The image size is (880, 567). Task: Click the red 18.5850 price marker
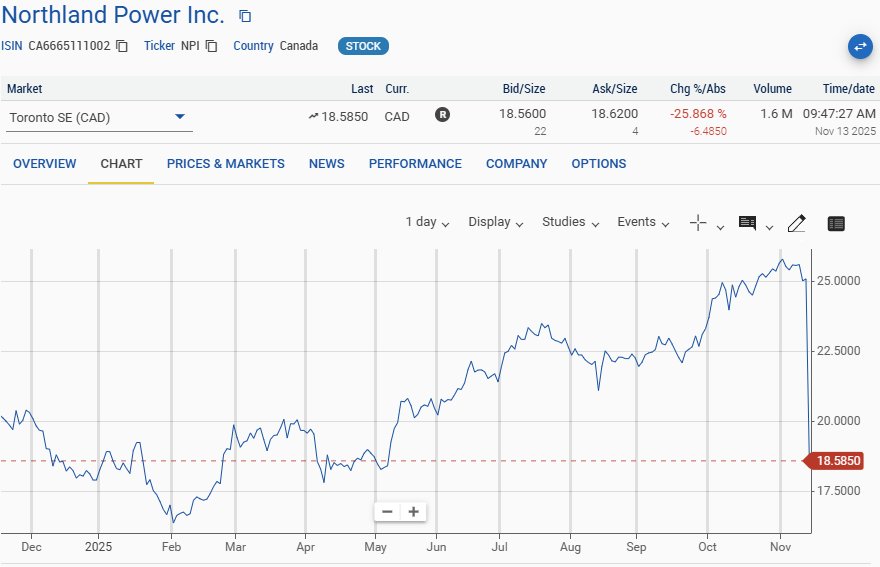[x=835, y=461]
